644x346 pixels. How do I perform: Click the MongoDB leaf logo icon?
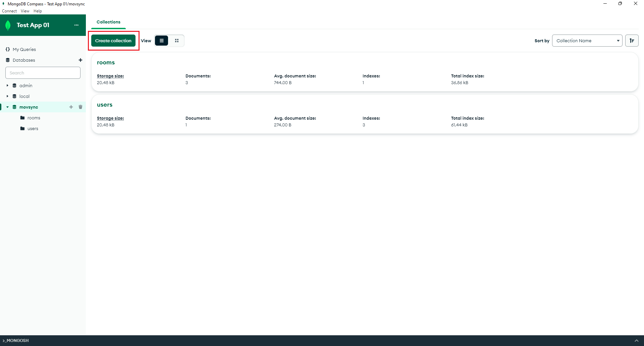(8, 25)
